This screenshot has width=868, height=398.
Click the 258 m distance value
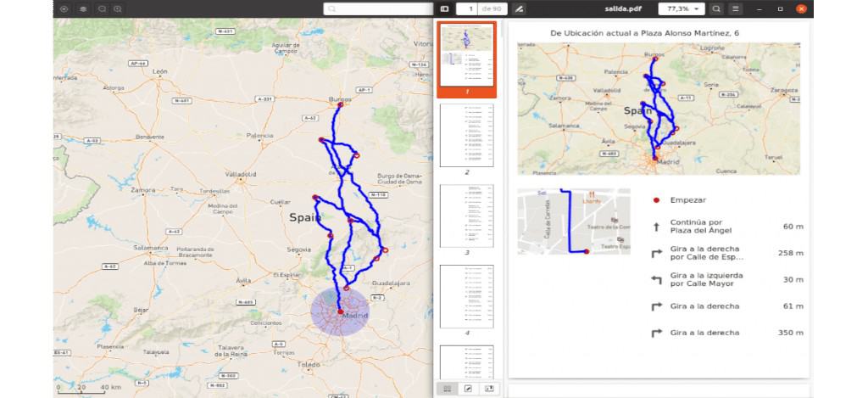[x=791, y=254]
